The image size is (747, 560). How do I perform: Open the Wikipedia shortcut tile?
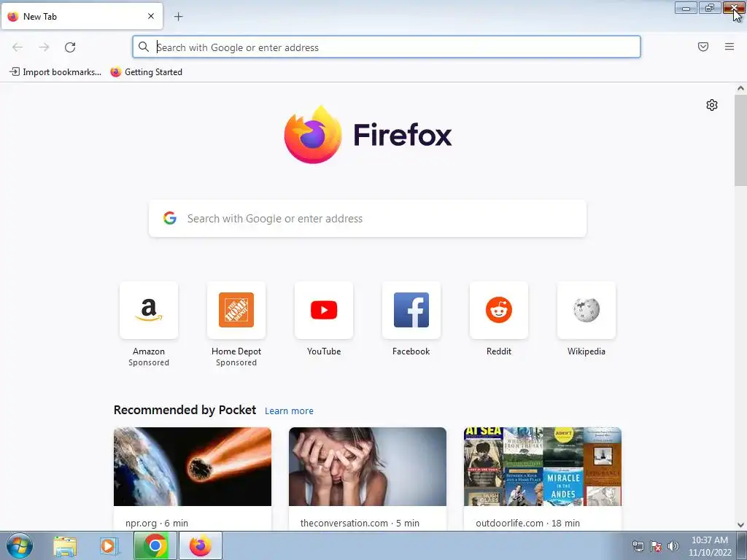pos(587,310)
